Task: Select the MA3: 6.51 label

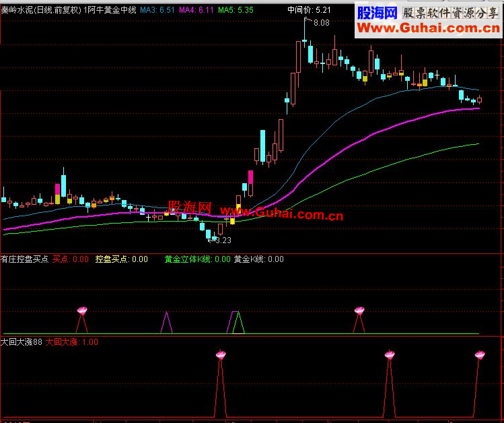Action: click(157, 10)
